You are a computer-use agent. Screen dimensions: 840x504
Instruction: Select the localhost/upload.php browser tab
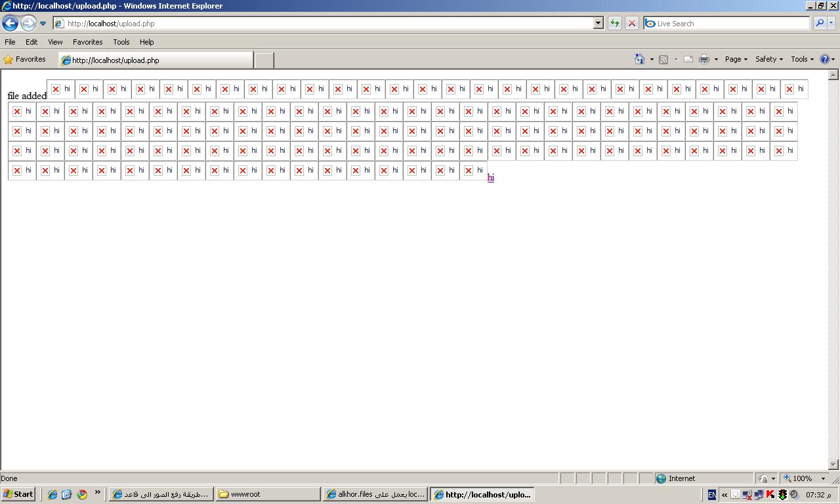156,60
